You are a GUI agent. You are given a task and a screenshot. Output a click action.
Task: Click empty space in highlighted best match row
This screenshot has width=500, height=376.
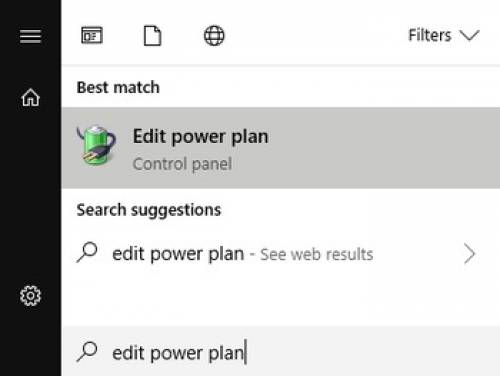pyautogui.click(x=383, y=148)
